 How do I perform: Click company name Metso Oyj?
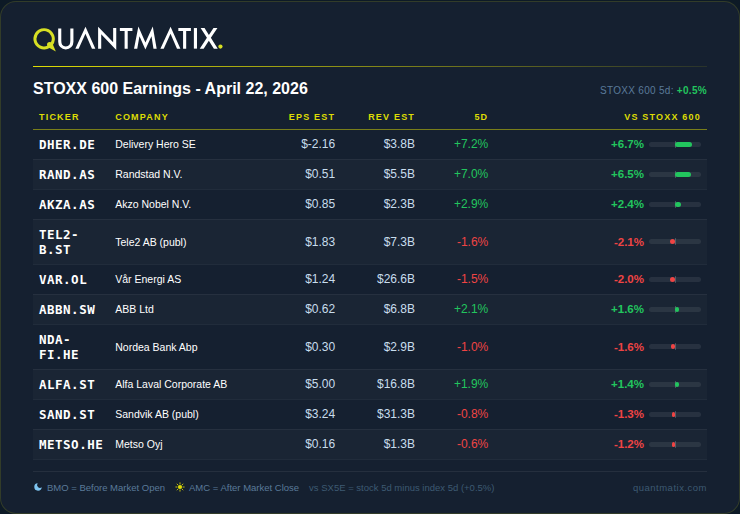(x=139, y=444)
